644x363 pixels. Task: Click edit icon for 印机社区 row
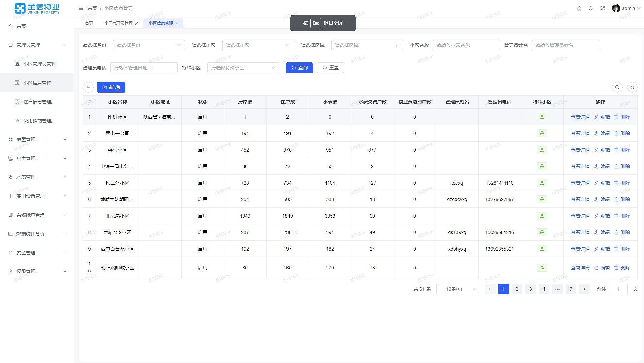[x=602, y=117]
